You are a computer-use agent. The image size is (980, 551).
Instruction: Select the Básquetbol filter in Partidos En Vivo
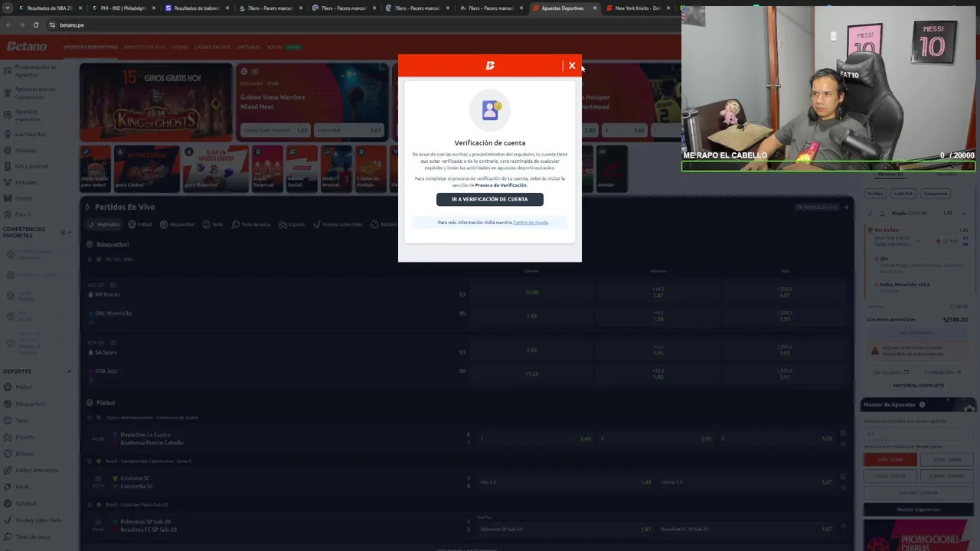tap(177, 224)
